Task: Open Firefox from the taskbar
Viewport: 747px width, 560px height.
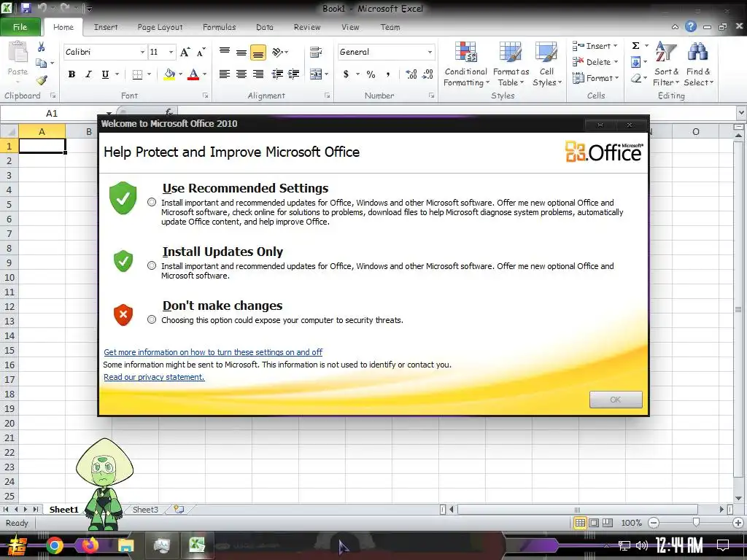Action: (90, 545)
